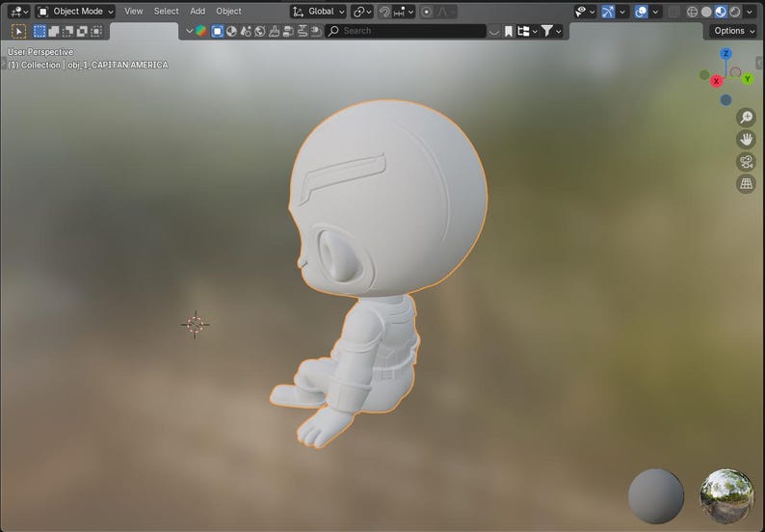765x532 pixels.
Task: Click the gray material preview sphere
Action: coord(656,496)
